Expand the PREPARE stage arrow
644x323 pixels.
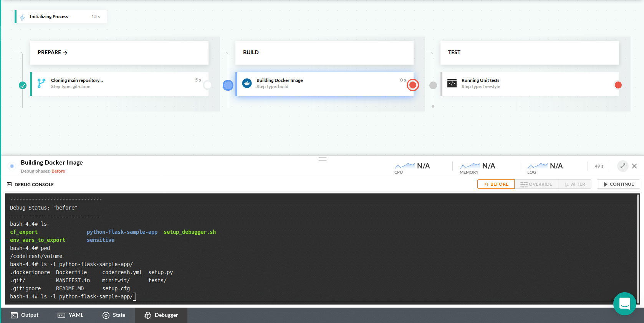65,53
